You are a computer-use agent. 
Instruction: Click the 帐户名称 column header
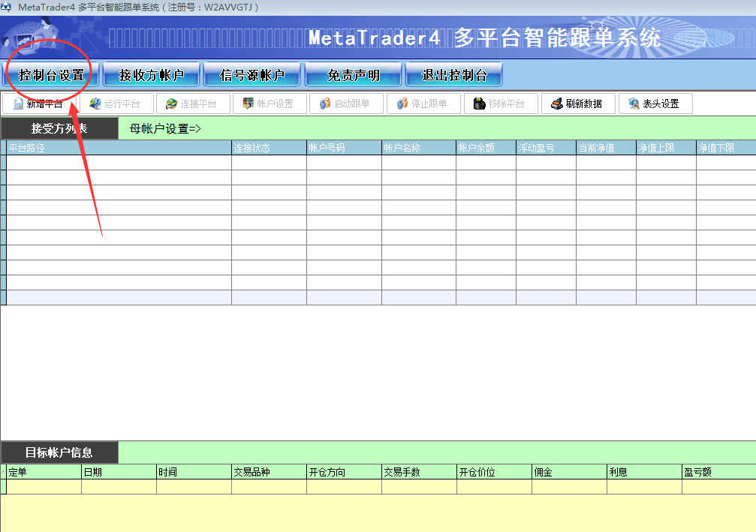(x=419, y=148)
